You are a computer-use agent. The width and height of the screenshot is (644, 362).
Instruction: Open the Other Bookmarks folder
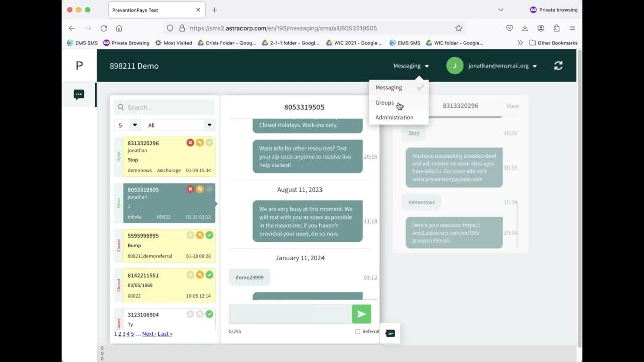tap(553, 43)
